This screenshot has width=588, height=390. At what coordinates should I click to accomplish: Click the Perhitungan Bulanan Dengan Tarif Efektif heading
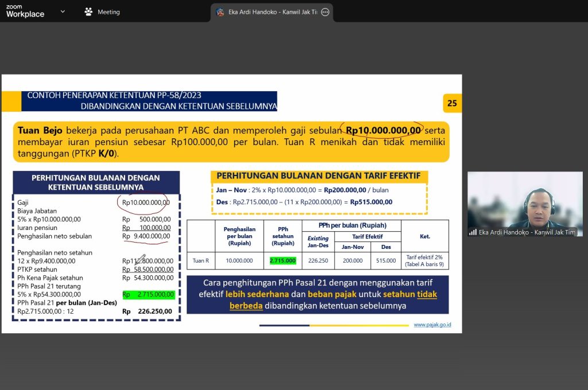[318, 175]
